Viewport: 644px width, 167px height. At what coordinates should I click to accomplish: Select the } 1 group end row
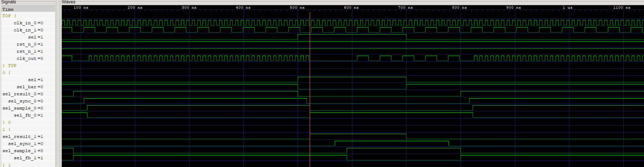click(7, 165)
